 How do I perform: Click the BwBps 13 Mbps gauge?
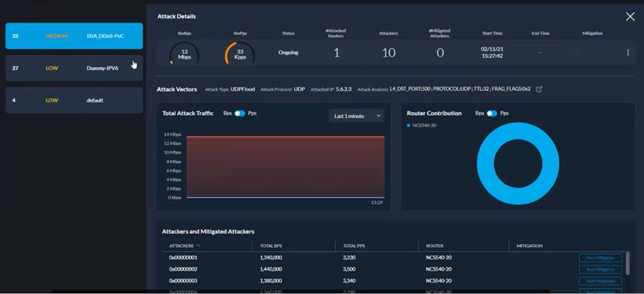184,52
